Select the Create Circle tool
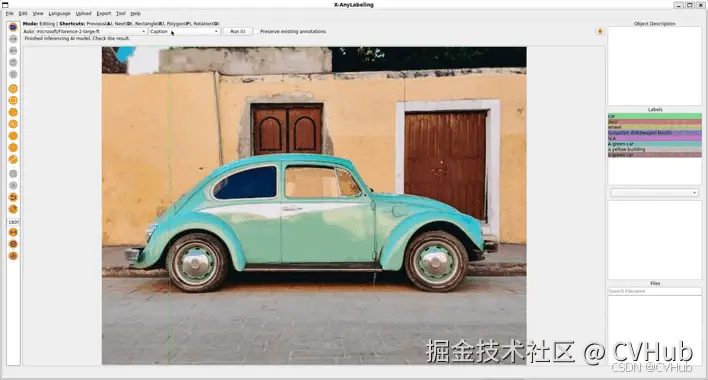The height and width of the screenshot is (380, 708). click(x=13, y=124)
